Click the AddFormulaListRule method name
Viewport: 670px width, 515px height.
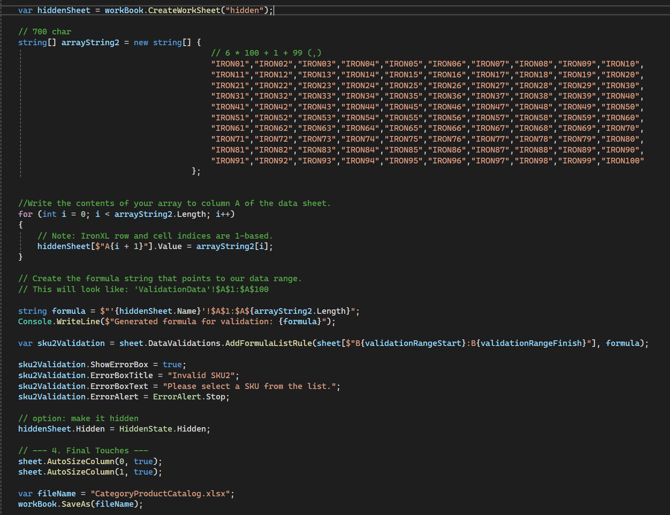pos(269,343)
